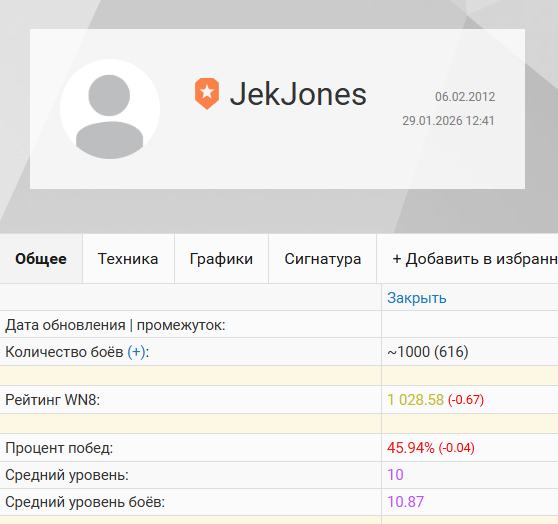Switch to the Техника tab

click(128, 259)
